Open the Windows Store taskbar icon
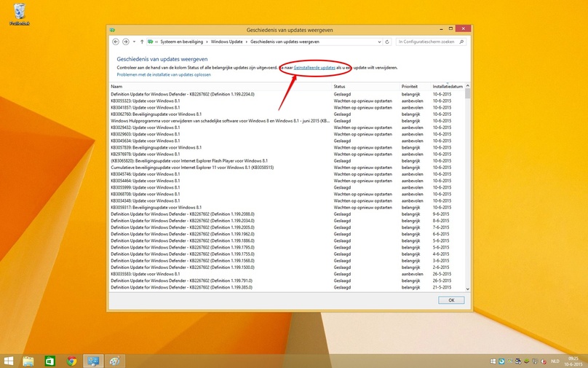 50,361
